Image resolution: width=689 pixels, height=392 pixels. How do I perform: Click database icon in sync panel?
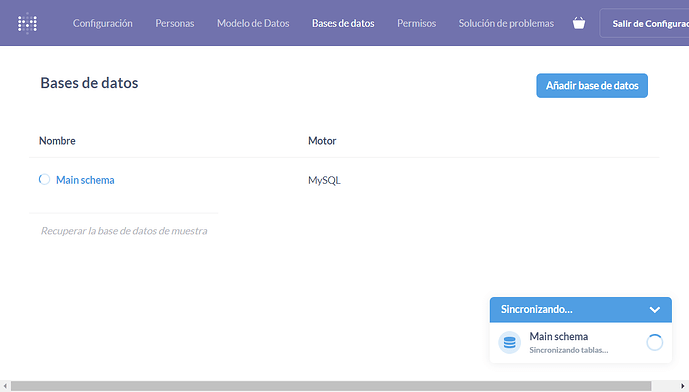tap(509, 342)
